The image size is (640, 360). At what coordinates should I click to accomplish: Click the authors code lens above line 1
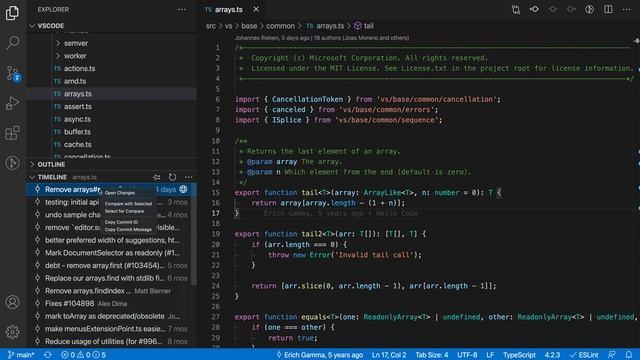[x=322, y=38]
